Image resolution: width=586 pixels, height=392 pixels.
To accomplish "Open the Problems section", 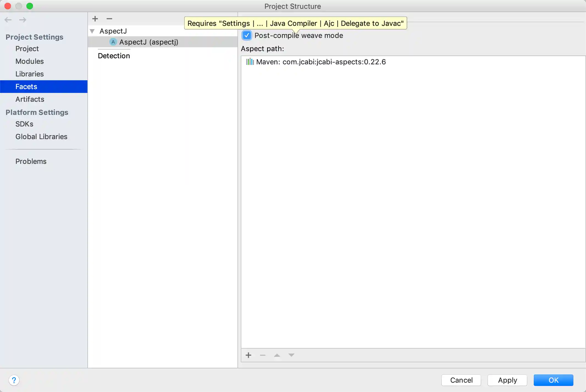I will [31, 161].
